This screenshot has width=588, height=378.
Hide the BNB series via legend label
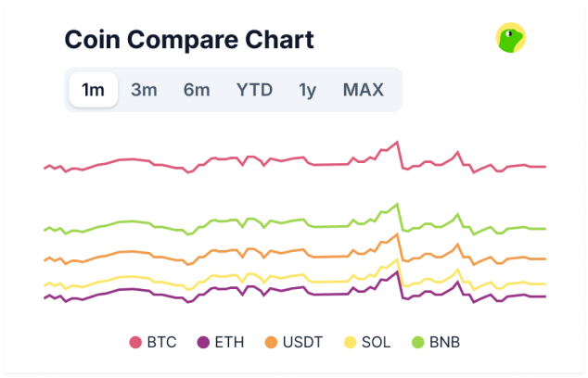coord(444,343)
